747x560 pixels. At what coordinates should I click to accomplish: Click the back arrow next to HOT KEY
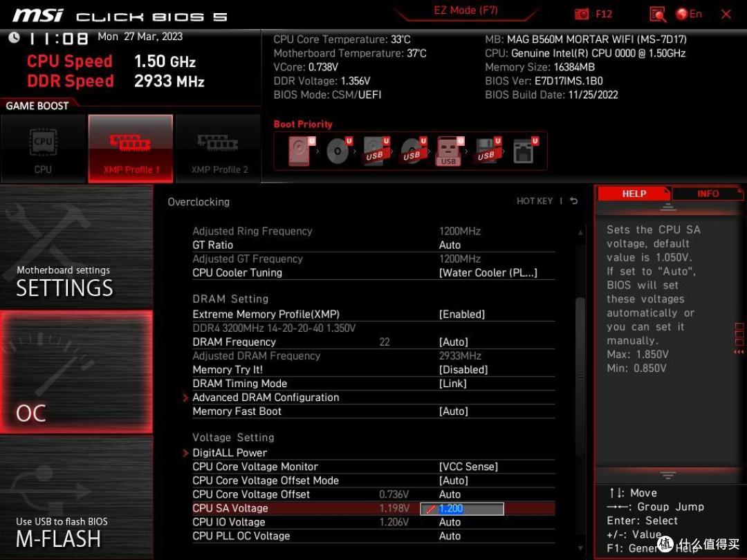pos(573,201)
